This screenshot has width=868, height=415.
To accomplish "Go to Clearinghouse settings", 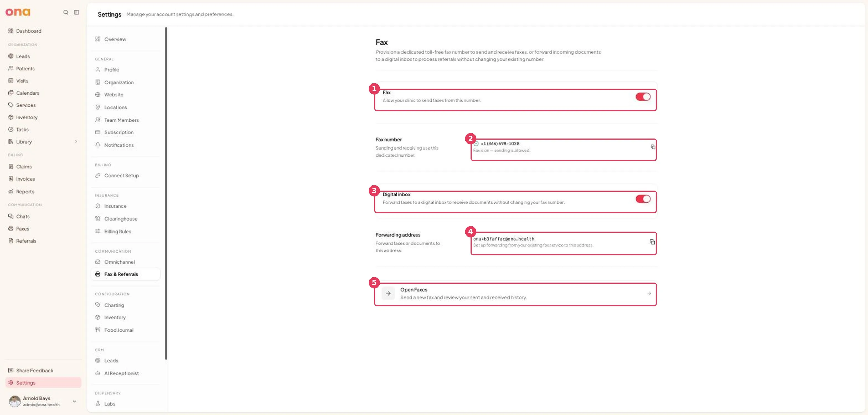I will point(125,219).
